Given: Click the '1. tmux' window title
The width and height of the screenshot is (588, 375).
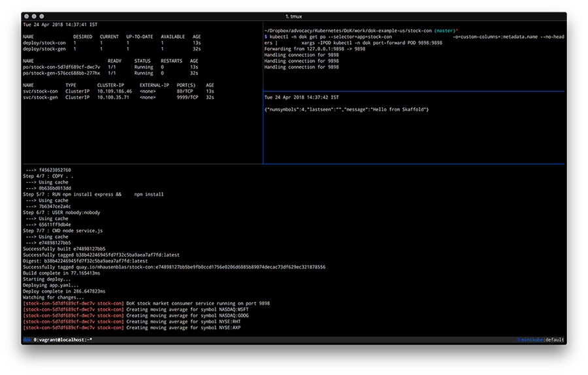Looking at the screenshot, I should 295,15.
